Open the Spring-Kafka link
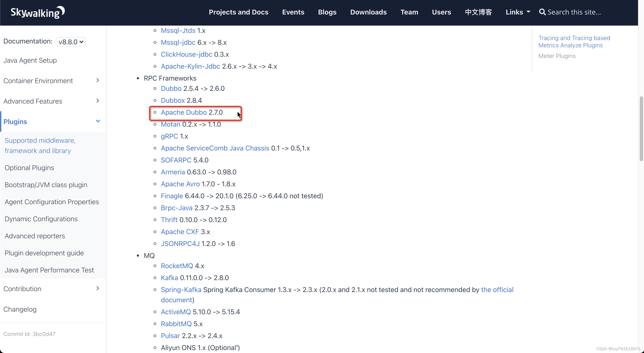Image resolution: width=644 pixels, height=353 pixels. [x=181, y=290]
